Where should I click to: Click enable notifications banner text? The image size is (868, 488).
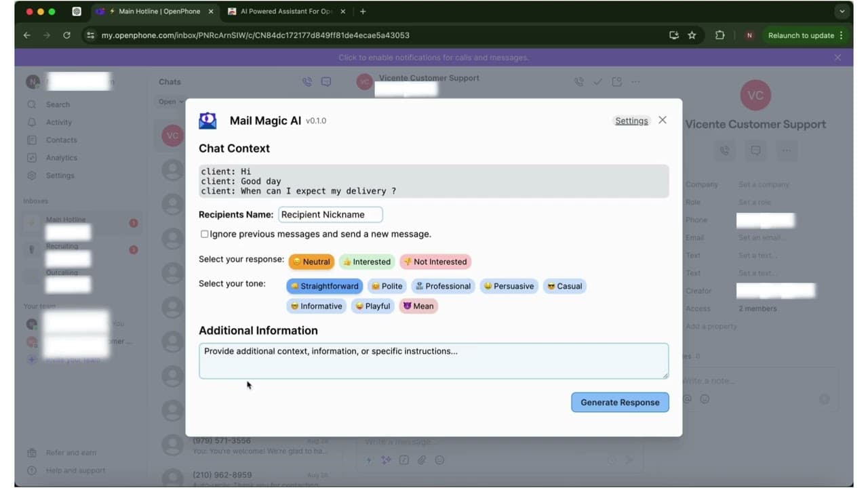click(x=433, y=58)
